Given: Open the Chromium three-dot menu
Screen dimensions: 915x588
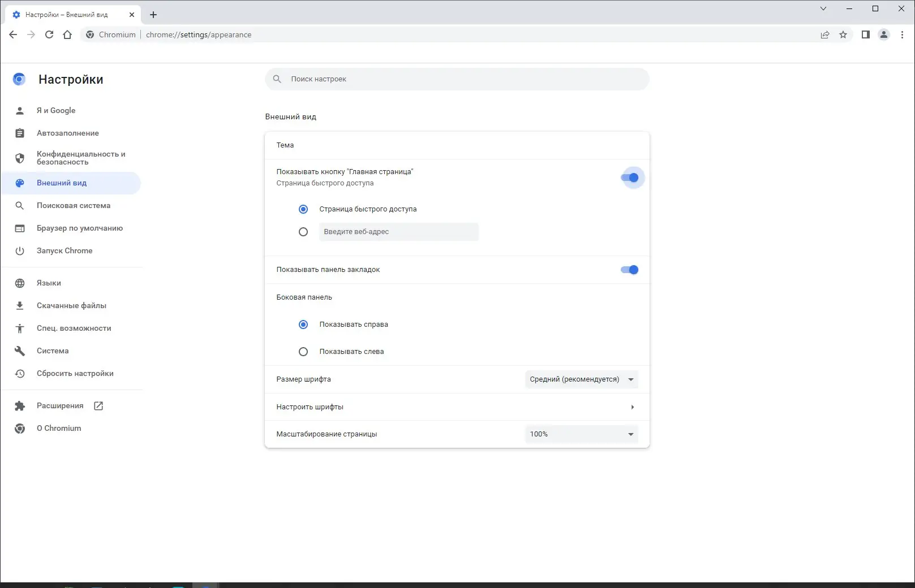Looking at the screenshot, I should click(902, 34).
